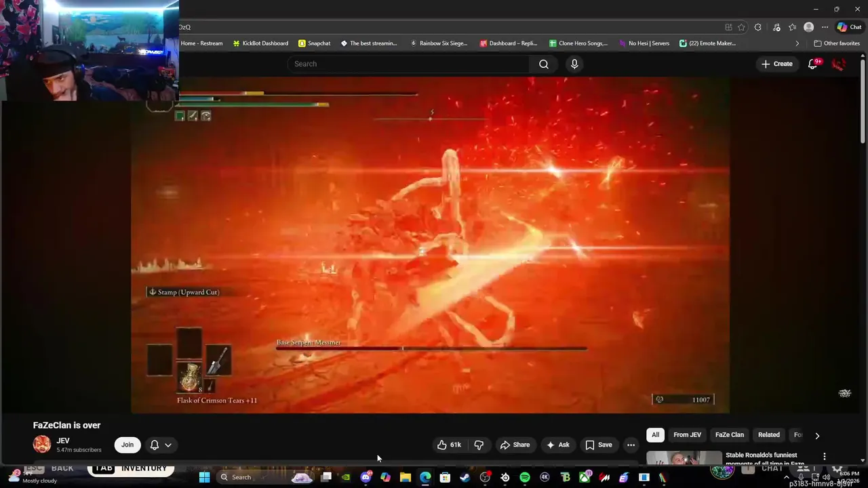Open the Edge profile avatar
868x488 pixels.
pyautogui.click(x=808, y=27)
